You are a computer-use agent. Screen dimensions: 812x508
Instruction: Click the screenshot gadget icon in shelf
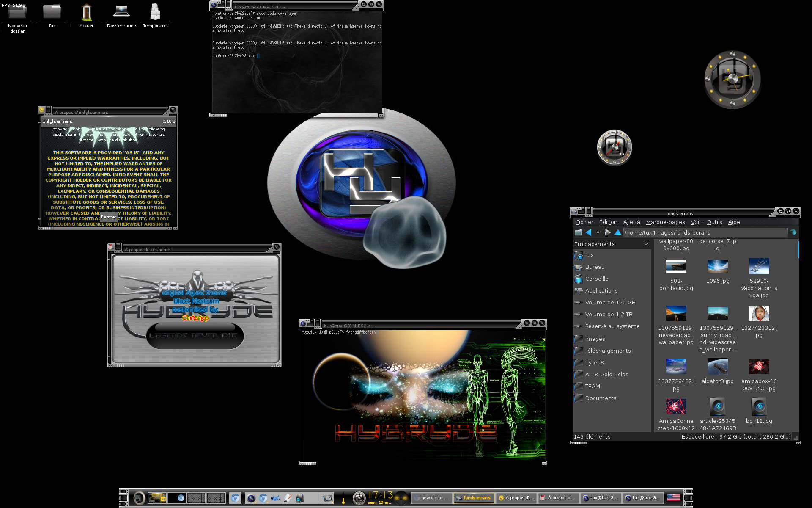coord(327,498)
